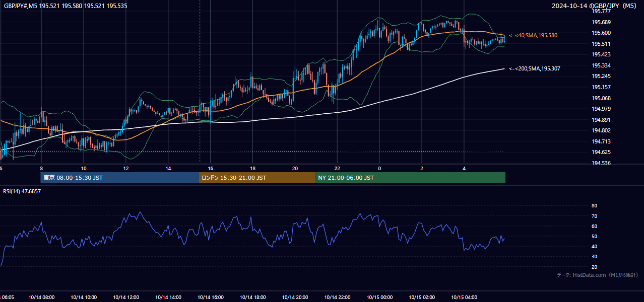Screen dimensions: 644x302
Task: Click the bottom date label 10/14 16:00
Action: [x=211, y=297]
